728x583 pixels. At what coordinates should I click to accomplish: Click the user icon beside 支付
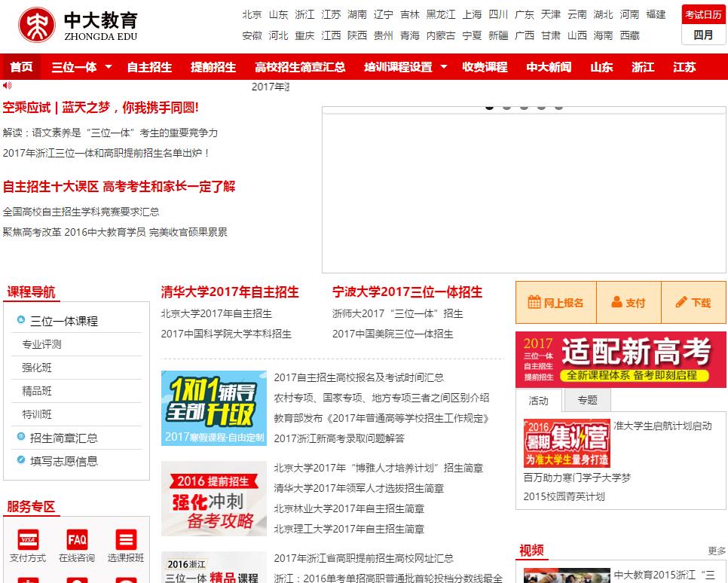[x=616, y=302]
